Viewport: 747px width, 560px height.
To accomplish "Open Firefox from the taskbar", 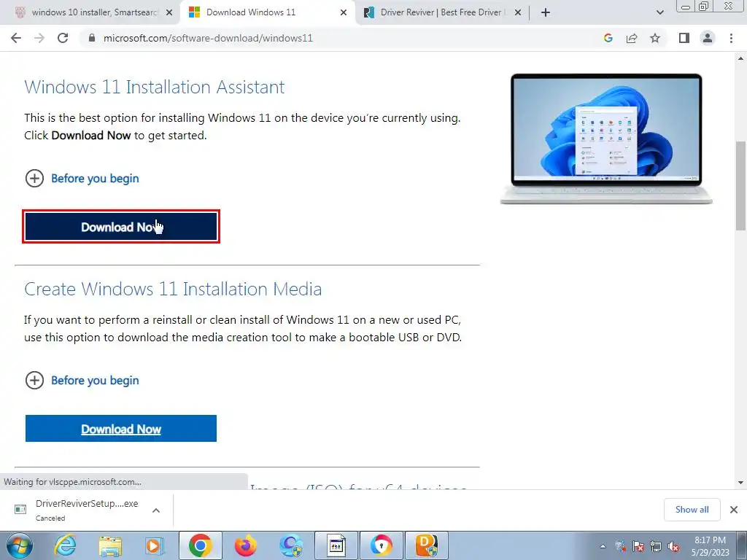I will click(245, 545).
